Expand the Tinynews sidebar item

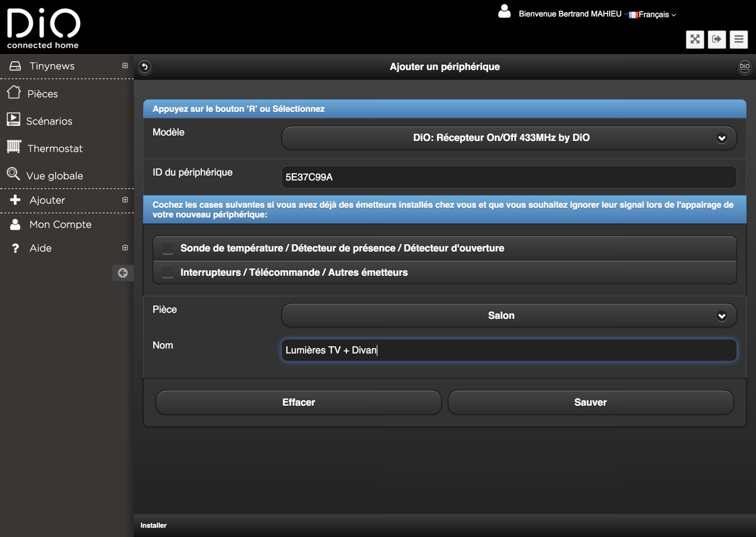125,66
